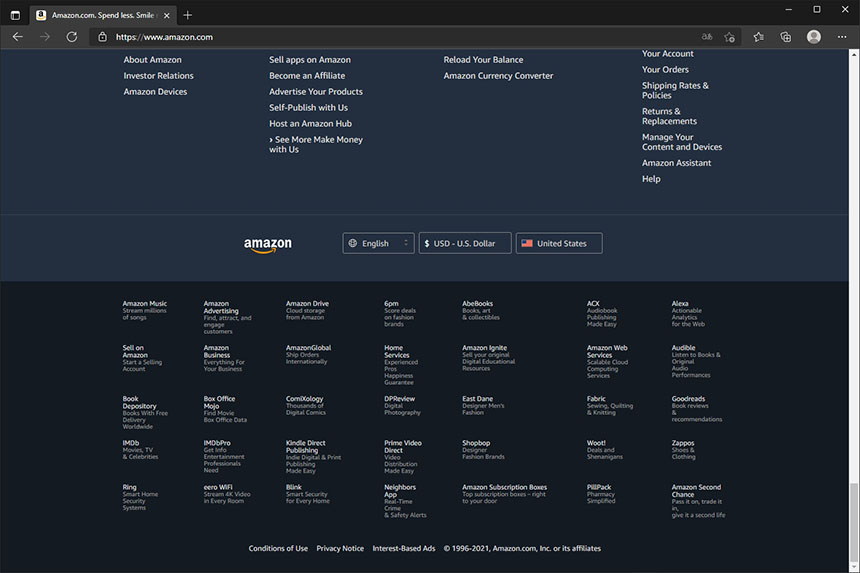Click the browser forward arrow
Image resolution: width=860 pixels, height=573 pixels.
(44, 37)
